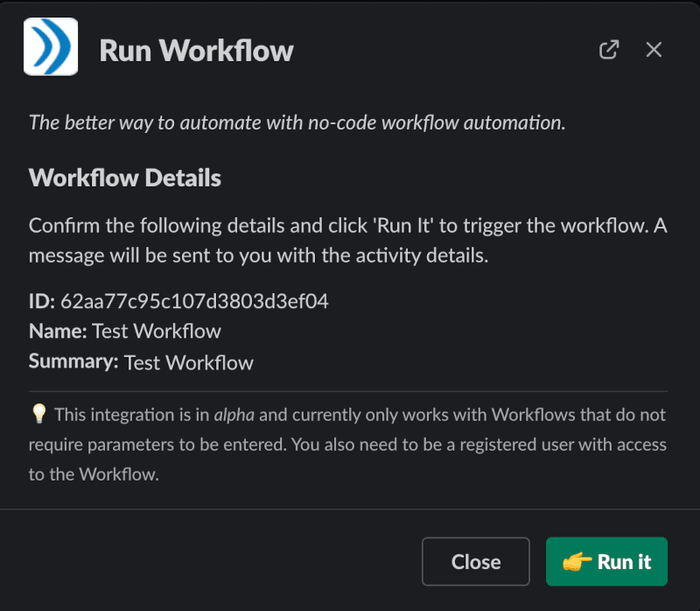Click the Run Workflow title
700x611 pixels.
196,51
